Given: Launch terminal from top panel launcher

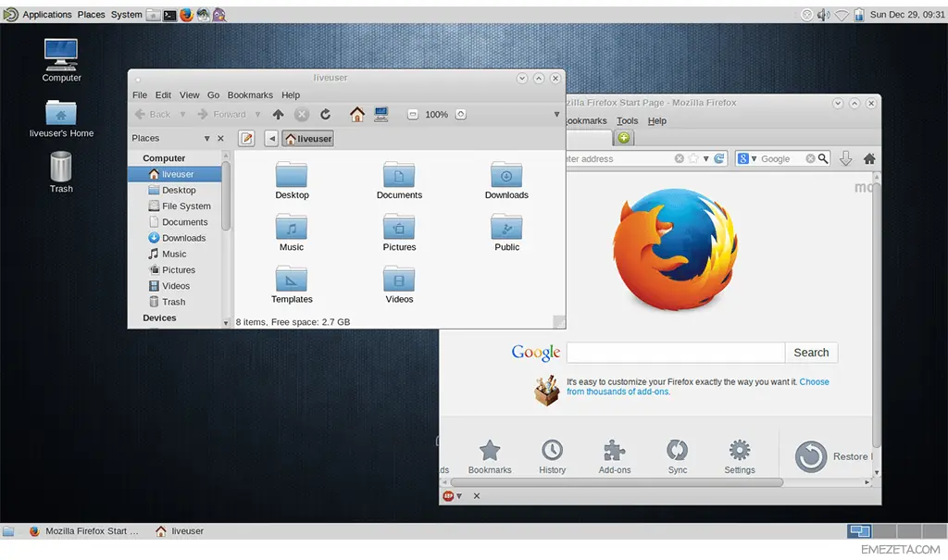Looking at the screenshot, I should click(170, 15).
